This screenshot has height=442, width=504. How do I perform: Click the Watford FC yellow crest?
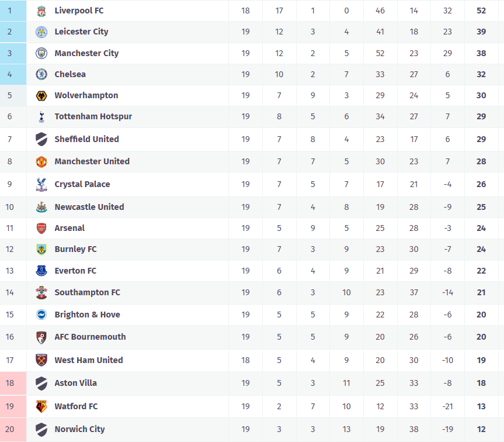coord(41,406)
